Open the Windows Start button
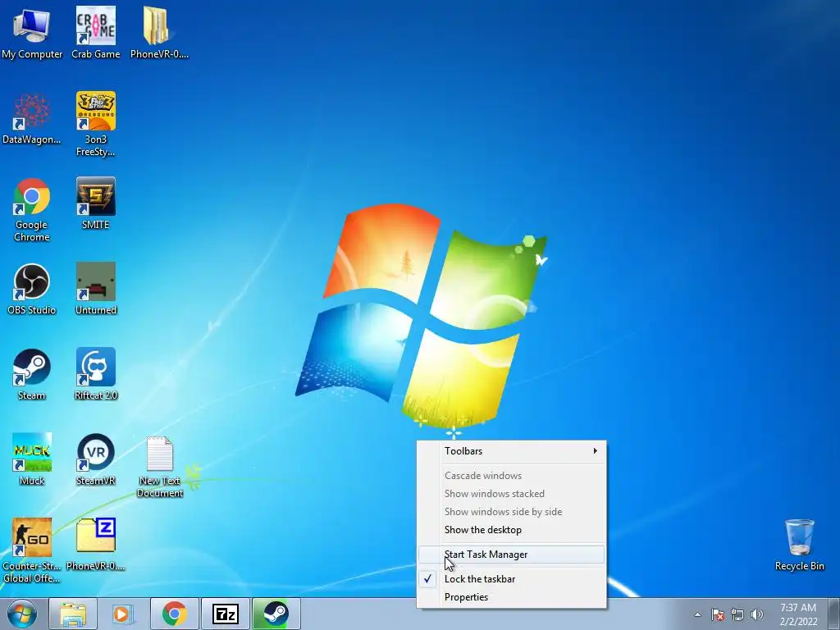Image resolution: width=840 pixels, height=630 pixels. (22, 614)
